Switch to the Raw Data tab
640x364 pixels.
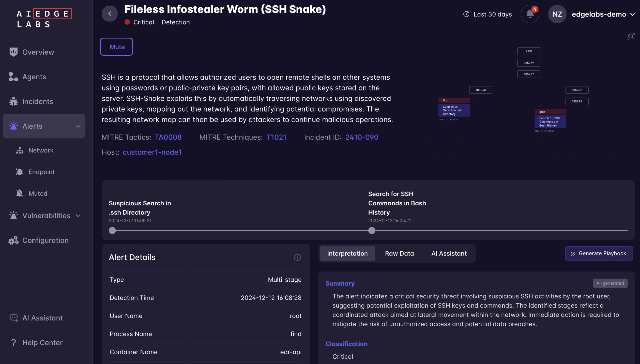click(399, 253)
